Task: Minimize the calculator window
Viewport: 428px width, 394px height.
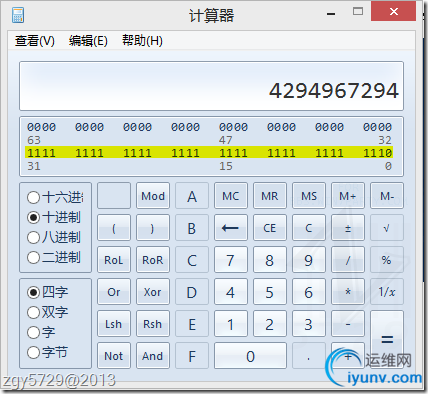Action: [x=331, y=13]
